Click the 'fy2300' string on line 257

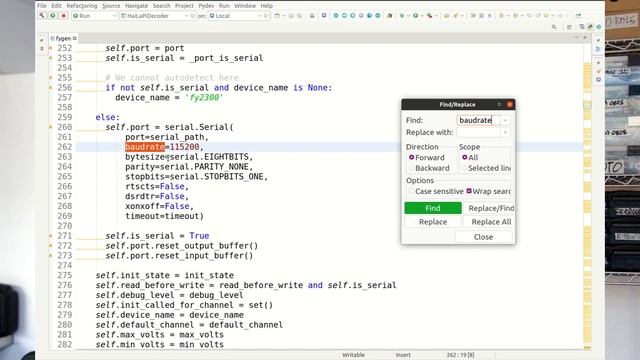pos(204,98)
